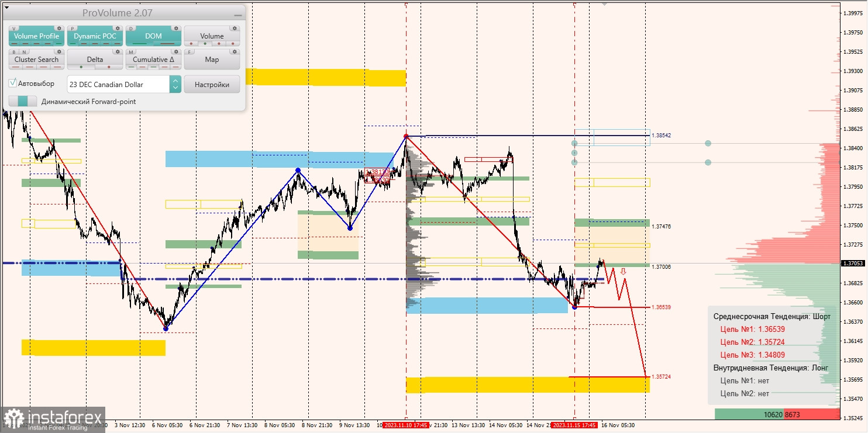Switch the Динамический Forward-point toggle
The height and width of the screenshot is (433, 868).
click(x=23, y=102)
